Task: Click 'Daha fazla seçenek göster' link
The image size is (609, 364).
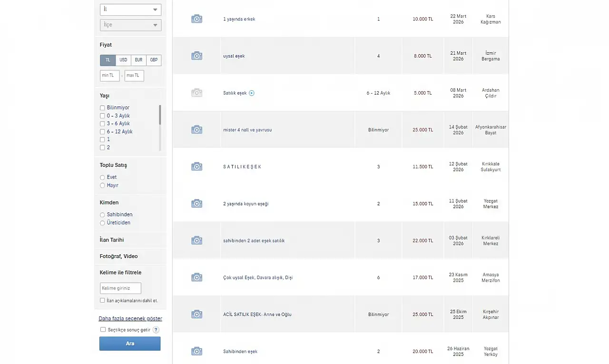Action: 130,318
